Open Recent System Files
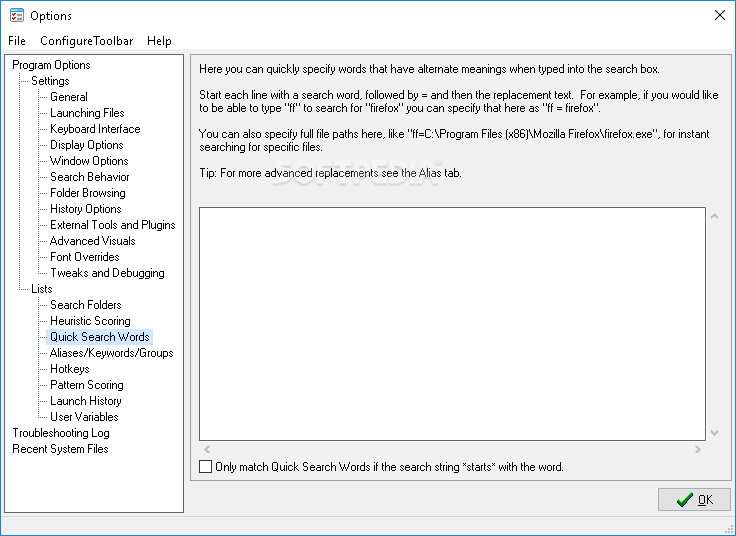Image resolution: width=736 pixels, height=536 pixels. [x=60, y=449]
